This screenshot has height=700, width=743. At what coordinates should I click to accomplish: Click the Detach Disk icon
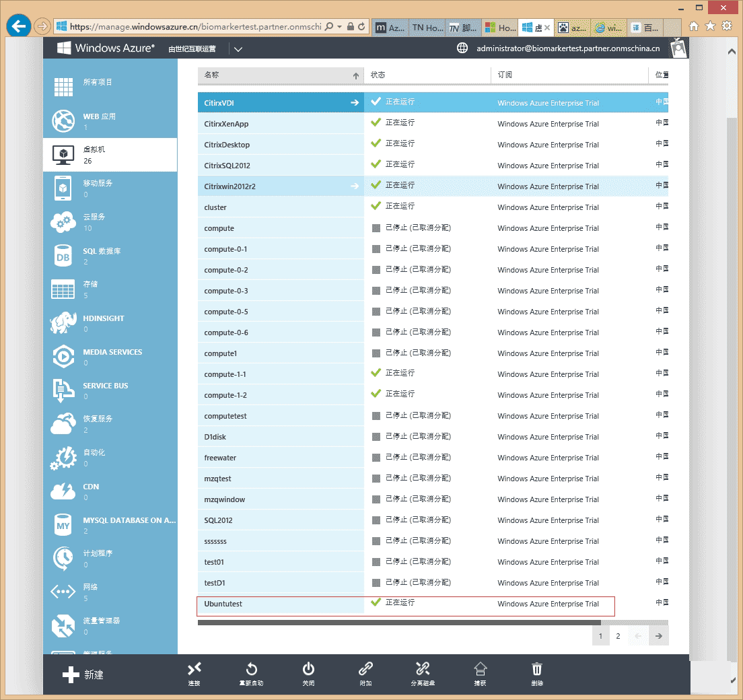(423, 669)
